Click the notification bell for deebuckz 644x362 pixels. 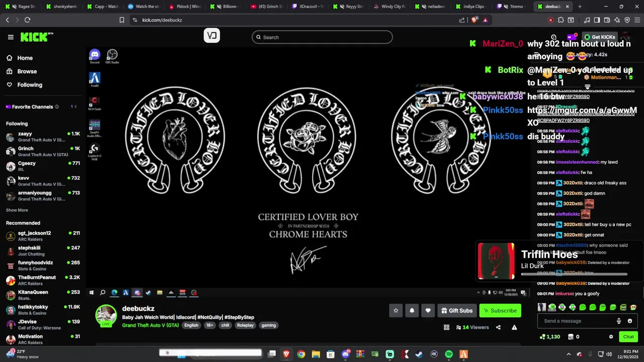tap(412, 311)
